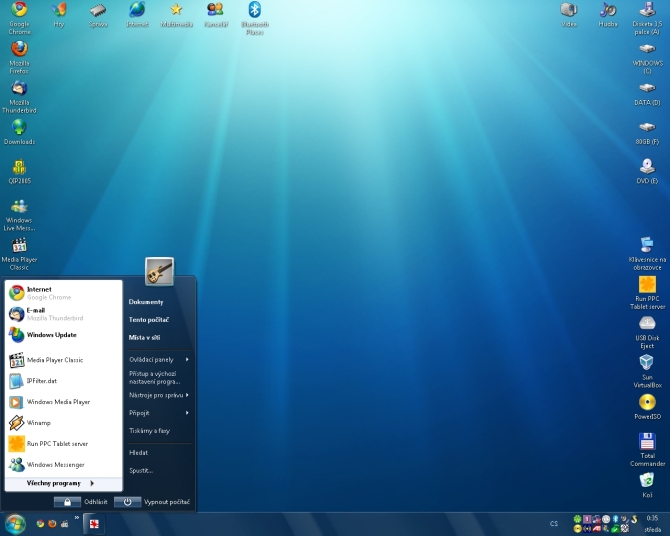The width and height of the screenshot is (670, 536).
Task: Expand quick launch overflow chevron
Action: tap(77, 518)
